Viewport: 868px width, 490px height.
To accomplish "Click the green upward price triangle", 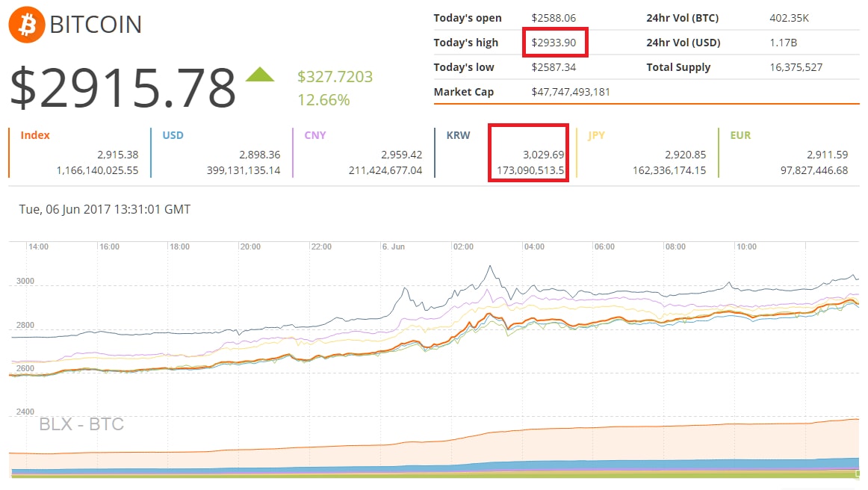I will point(260,75).
